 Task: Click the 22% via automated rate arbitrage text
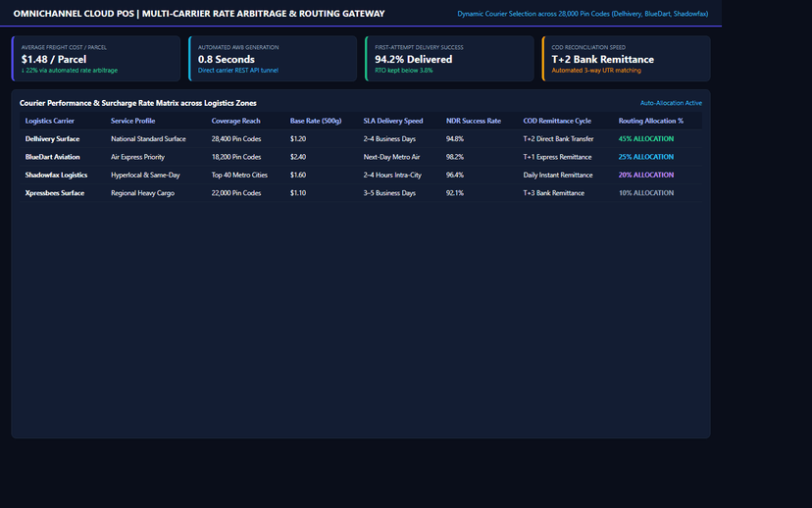coord(70,71)
